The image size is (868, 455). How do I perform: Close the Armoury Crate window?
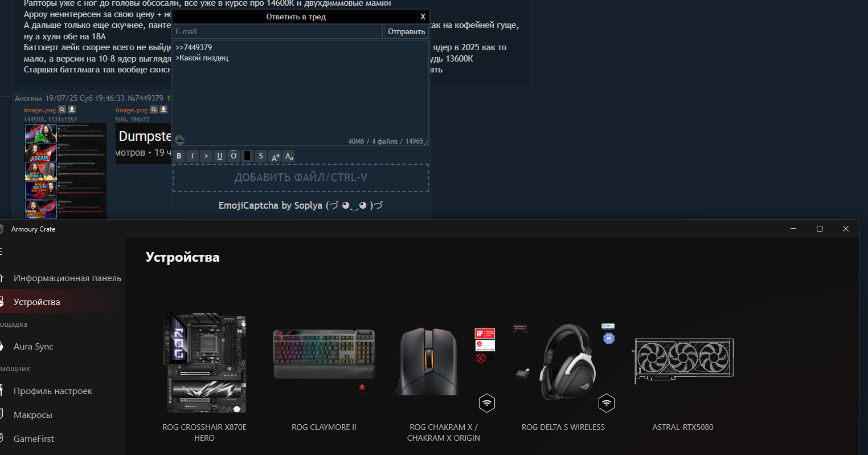[846, 229]
